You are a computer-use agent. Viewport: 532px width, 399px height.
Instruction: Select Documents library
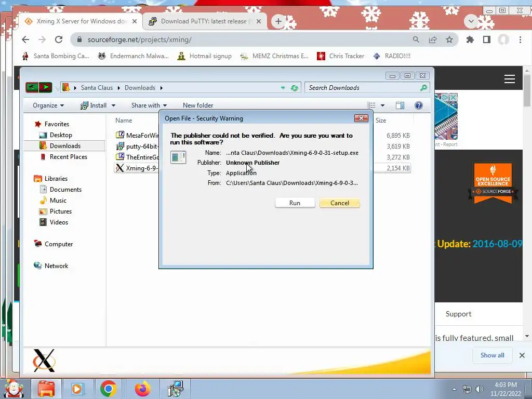pyautogui.click(x=65, y=189)
